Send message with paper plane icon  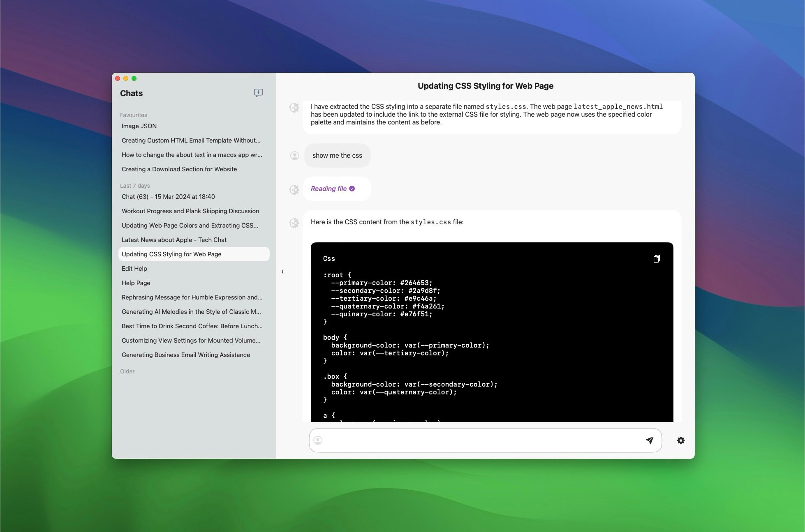(x=649, y=440)
